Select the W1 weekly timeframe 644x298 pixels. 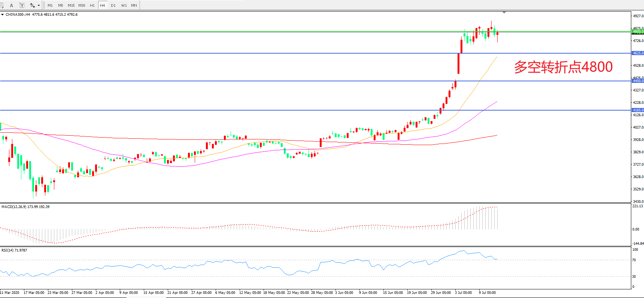point(124,5)
